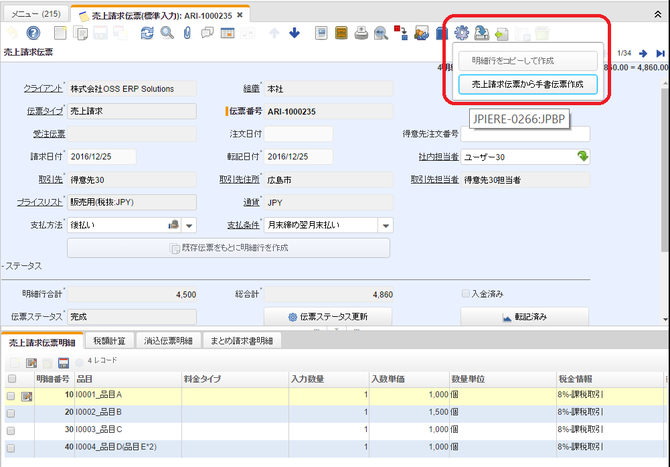The image size is (670, 467).
Task: Go to next record blue down arrow
Action: point(294,33)
